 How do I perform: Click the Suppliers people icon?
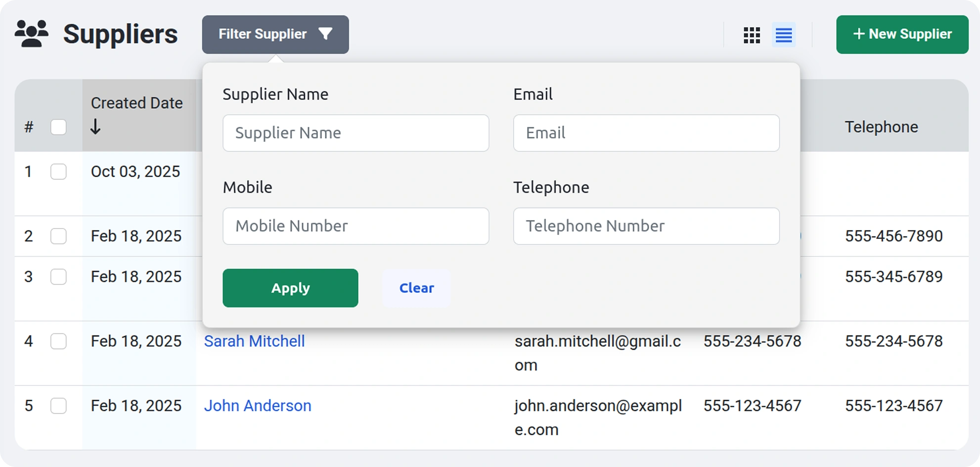pos(31,33)
